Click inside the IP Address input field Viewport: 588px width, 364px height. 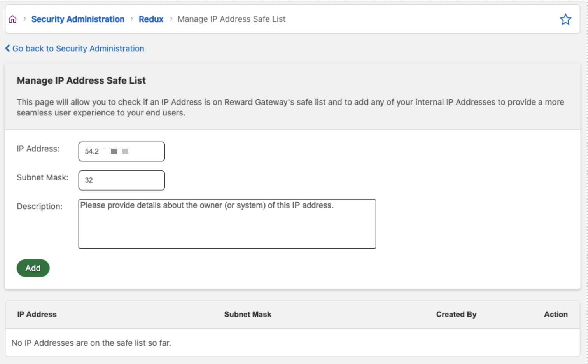121,151
